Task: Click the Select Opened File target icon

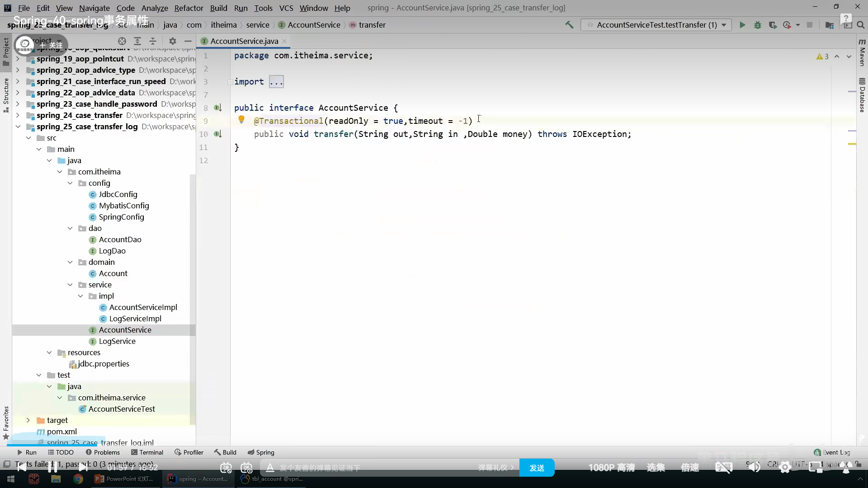Action: (x=122, y=41)
